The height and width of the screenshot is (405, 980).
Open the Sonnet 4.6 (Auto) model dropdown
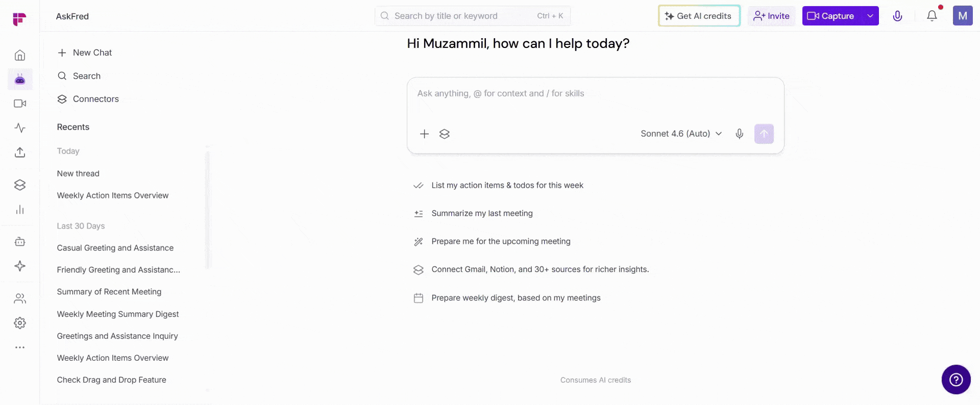coord(681,134)
